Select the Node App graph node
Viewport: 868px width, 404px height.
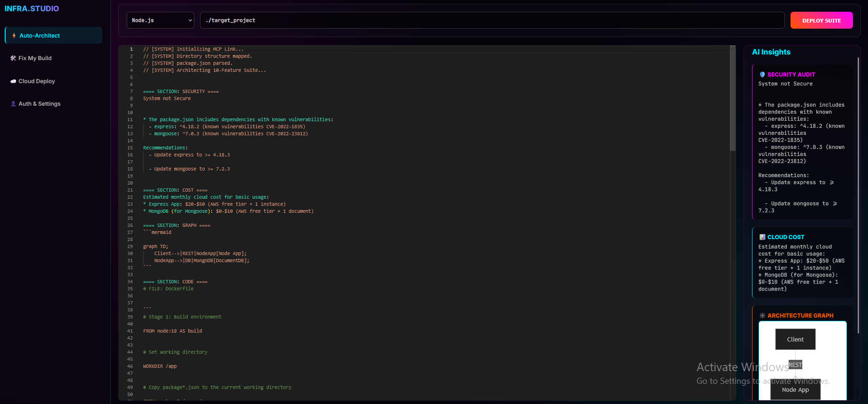pyautogui.click(x=795, y=390)
